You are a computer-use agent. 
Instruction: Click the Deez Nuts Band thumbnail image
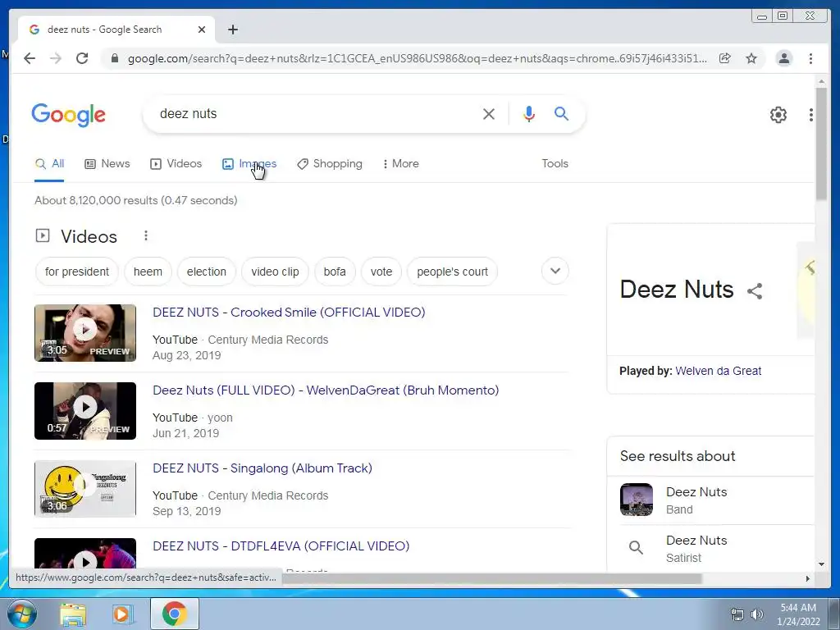637,500
